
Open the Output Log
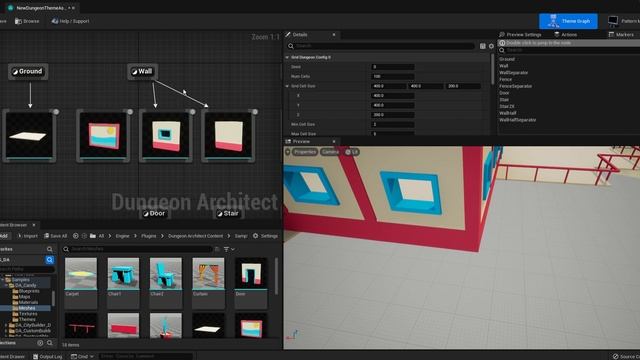tap(47, 356)
